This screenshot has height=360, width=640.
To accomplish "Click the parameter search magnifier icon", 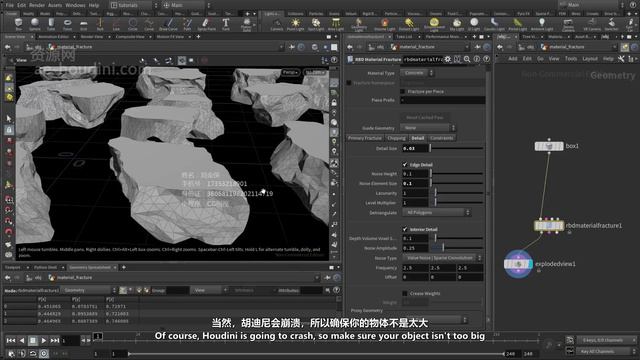I will click(x=467, y=59).
